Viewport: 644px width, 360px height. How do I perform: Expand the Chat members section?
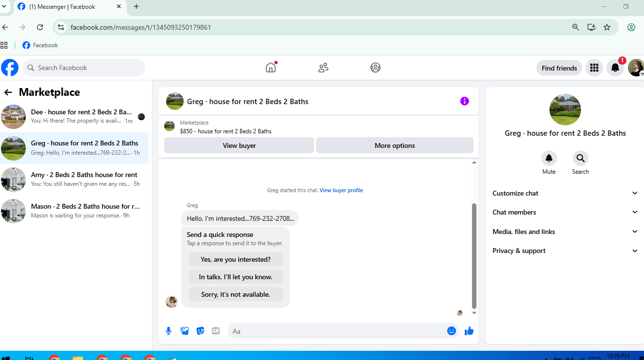(x=565, y=212)
